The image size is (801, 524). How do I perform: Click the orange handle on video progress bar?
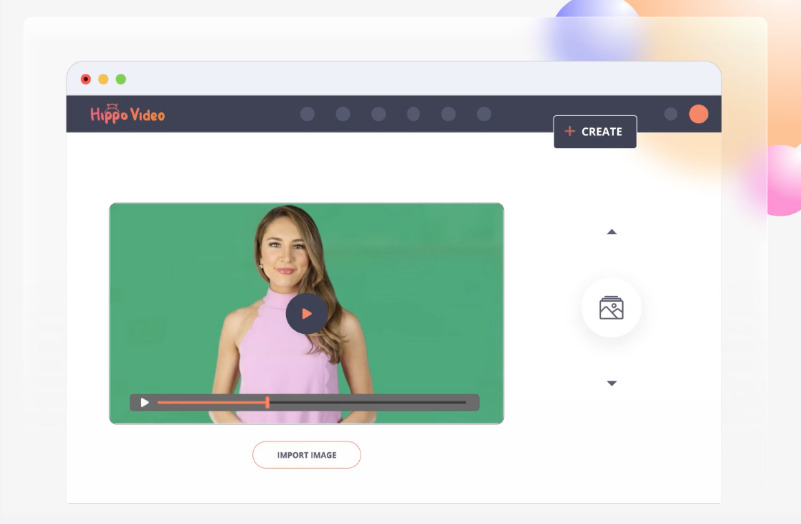pos(267,402)
